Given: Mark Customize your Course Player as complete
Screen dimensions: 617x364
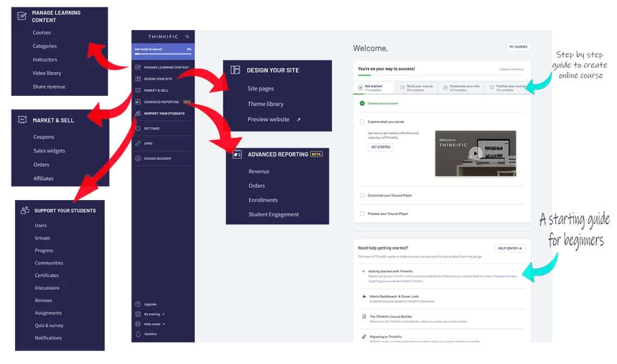Looking at the screenshot, I should 362,195.
